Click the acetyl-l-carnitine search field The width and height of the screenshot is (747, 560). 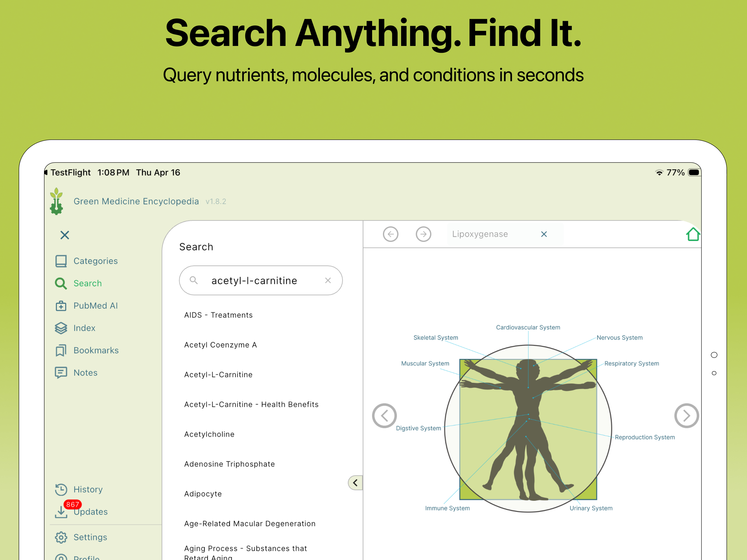[261, 280]
